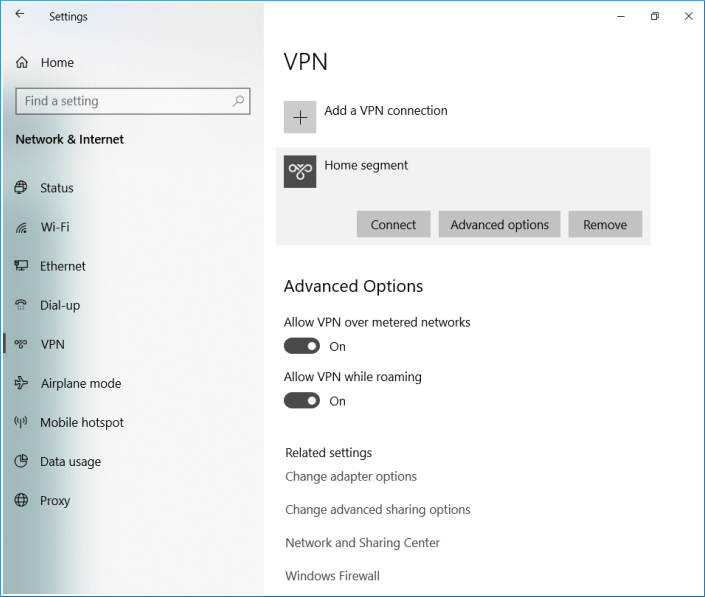The width and height of the screenshot is (705, 597).
Task: Open Change adapter options link
Action: tap(351, 477)
